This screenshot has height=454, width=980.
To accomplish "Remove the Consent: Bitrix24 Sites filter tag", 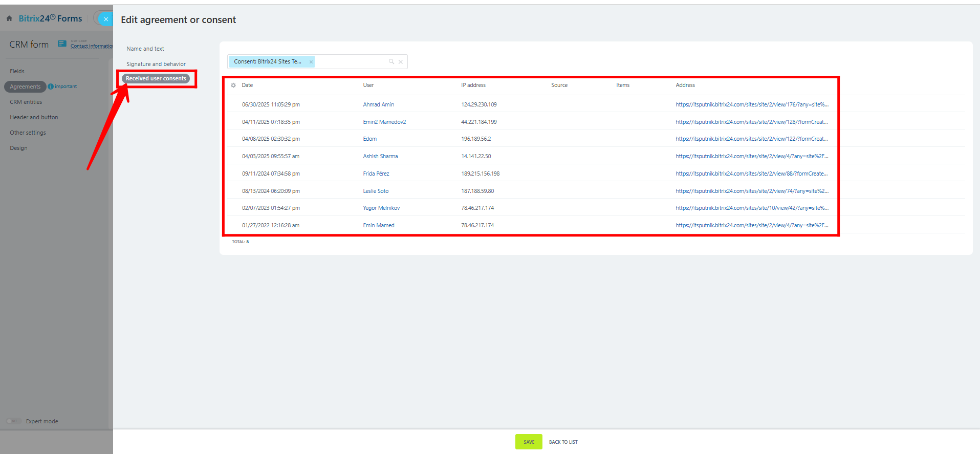I will pyautogui.click(x=311, y=62).
